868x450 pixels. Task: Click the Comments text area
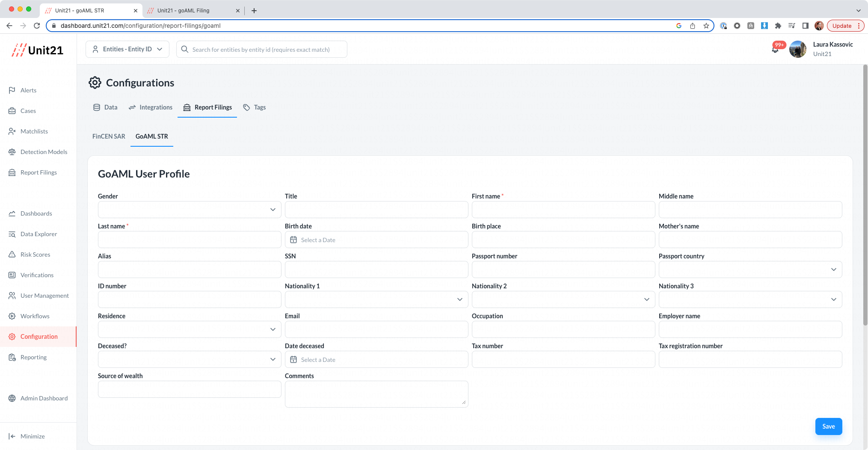pos(376,394)
